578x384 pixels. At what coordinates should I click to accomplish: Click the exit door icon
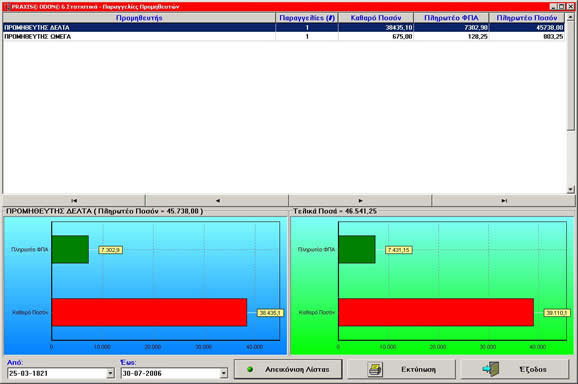pos(491,369)
